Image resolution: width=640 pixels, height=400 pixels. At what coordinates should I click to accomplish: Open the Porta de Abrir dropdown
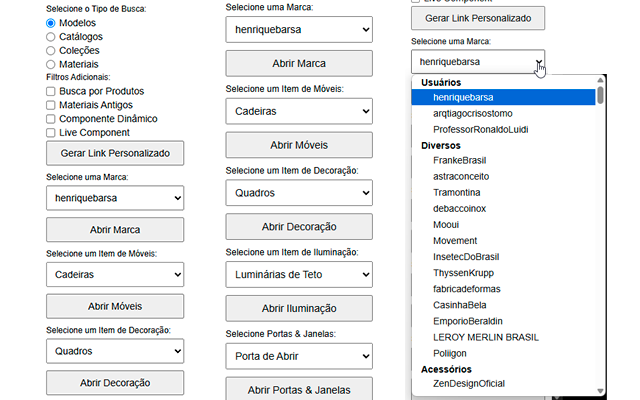tap(299, 356)
